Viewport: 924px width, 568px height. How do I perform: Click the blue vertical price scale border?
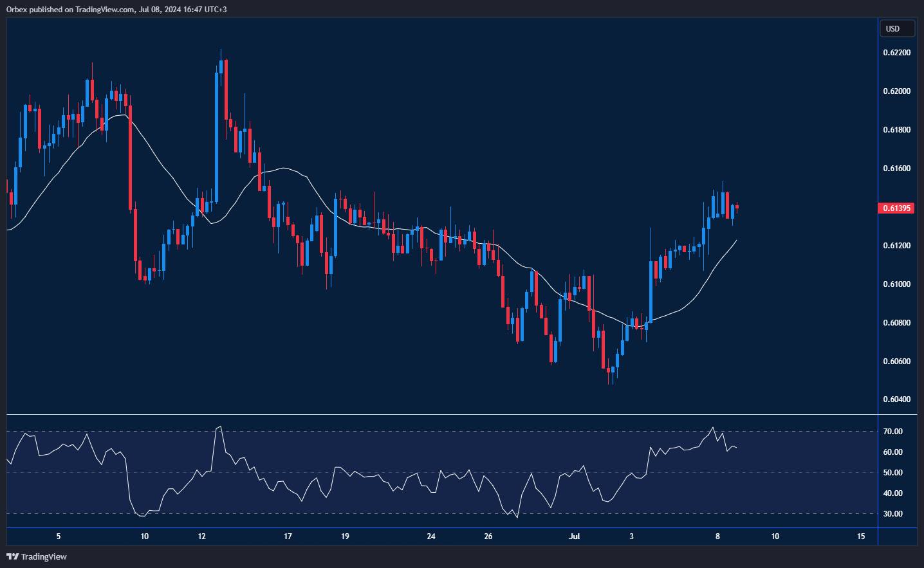click(878, 257)
